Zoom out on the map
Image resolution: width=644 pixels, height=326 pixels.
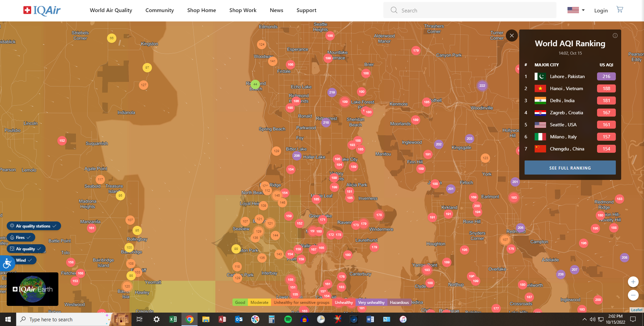coord(633,295)
